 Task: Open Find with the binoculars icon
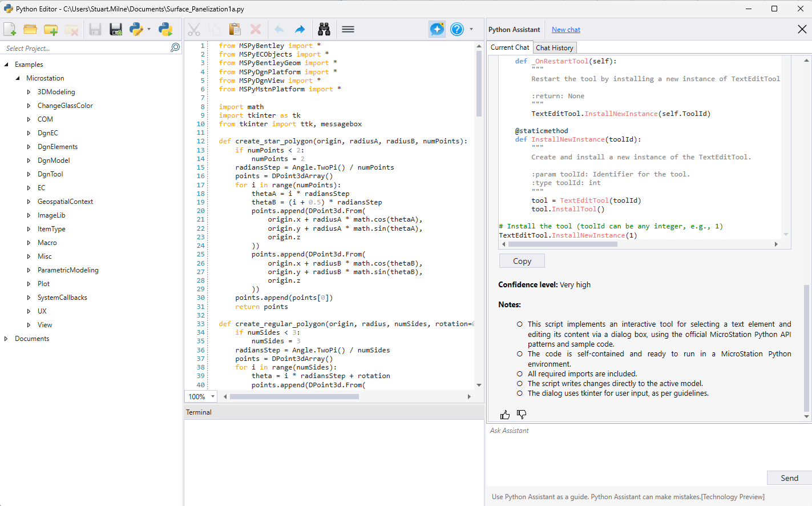coord(324,30)
